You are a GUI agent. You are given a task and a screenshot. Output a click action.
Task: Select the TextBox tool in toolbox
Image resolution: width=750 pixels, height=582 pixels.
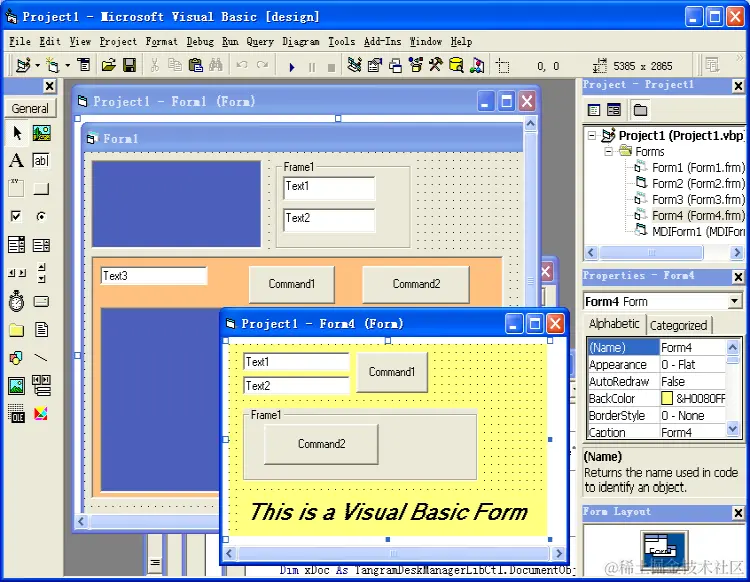(42, 161)
